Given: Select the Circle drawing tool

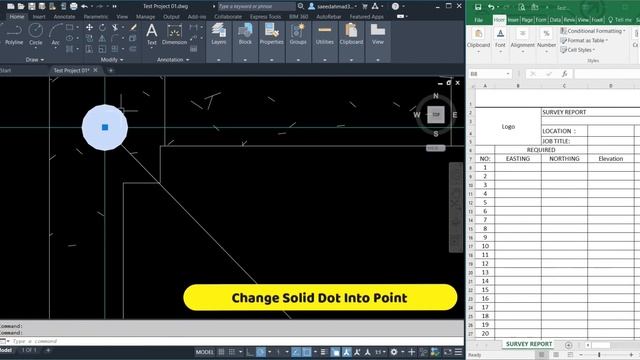Looking at the screenshot, I should (x=36, y=34).
